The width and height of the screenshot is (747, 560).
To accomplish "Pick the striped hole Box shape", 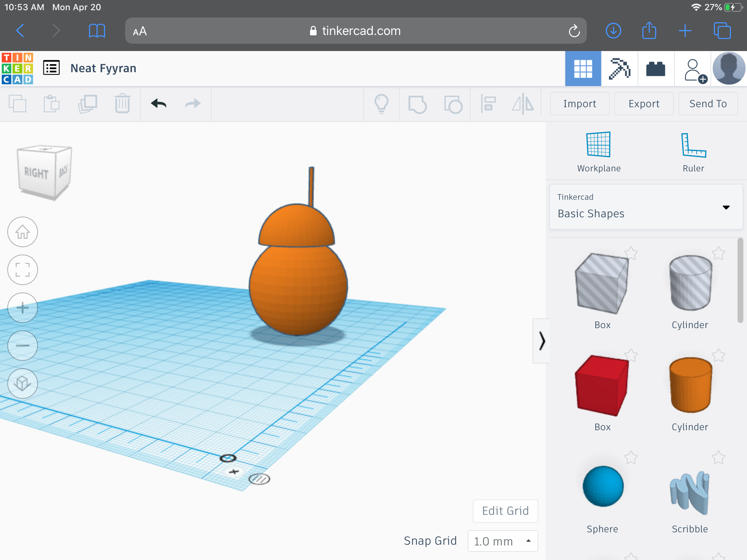I will (602, 284).
